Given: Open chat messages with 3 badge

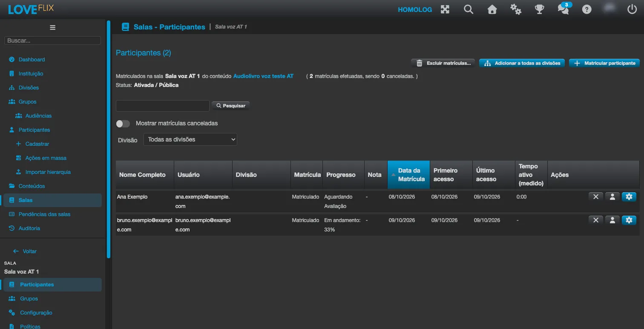Looking at the screenshot, I should click(563, 9).
